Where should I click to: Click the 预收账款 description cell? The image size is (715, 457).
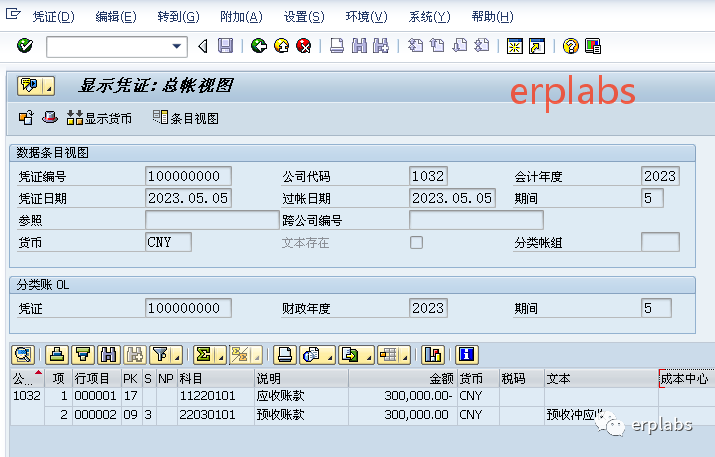(301, 415)
